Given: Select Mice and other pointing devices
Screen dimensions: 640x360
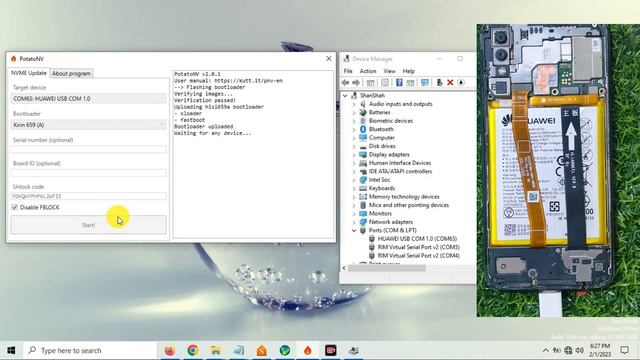Looking at the screenshot, I should [409, 205].
